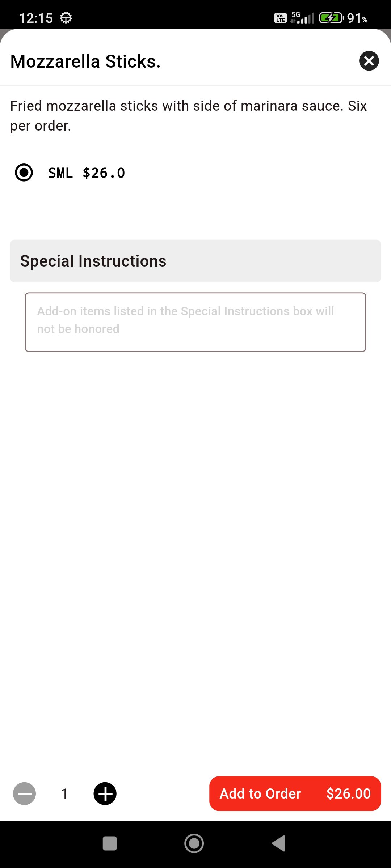Image resolution: width=391 pixels, height=868 pixels.
Task: Tap the 12:15 clock in the status bar
Action: click(x=36, y=18)
